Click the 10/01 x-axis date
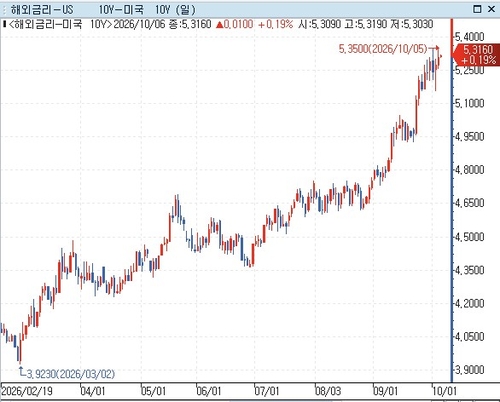Screen dimensions: 500x402 pos(444,391)
